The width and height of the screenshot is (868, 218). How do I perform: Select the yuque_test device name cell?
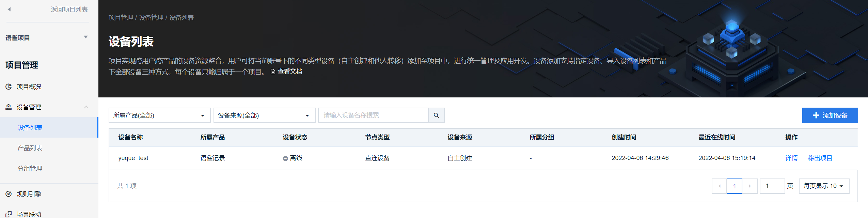click(x=133, y=158)
